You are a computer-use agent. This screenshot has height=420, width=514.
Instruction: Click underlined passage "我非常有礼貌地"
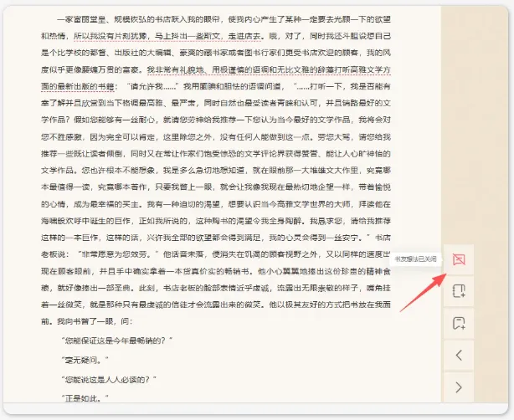click(175, 69)
